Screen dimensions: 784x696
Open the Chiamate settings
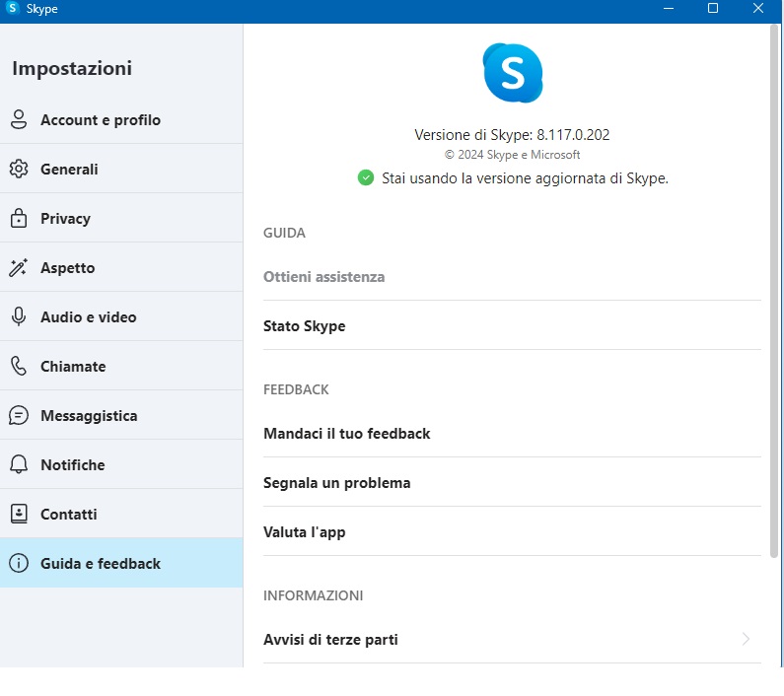click(x=121, y=366)
